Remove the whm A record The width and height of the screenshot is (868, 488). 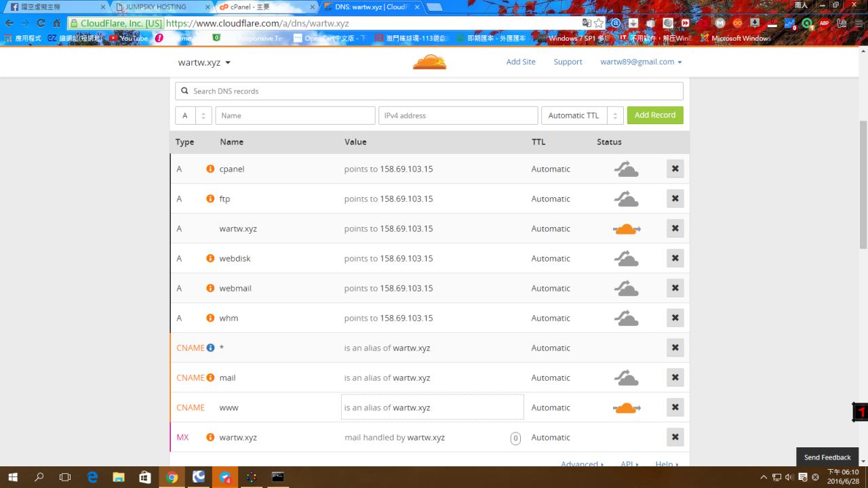tap(675, 318)
